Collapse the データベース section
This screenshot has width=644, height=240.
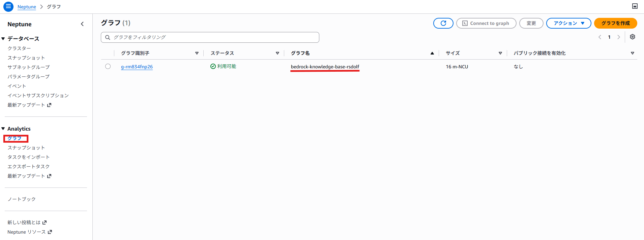[x=3, y=39]
